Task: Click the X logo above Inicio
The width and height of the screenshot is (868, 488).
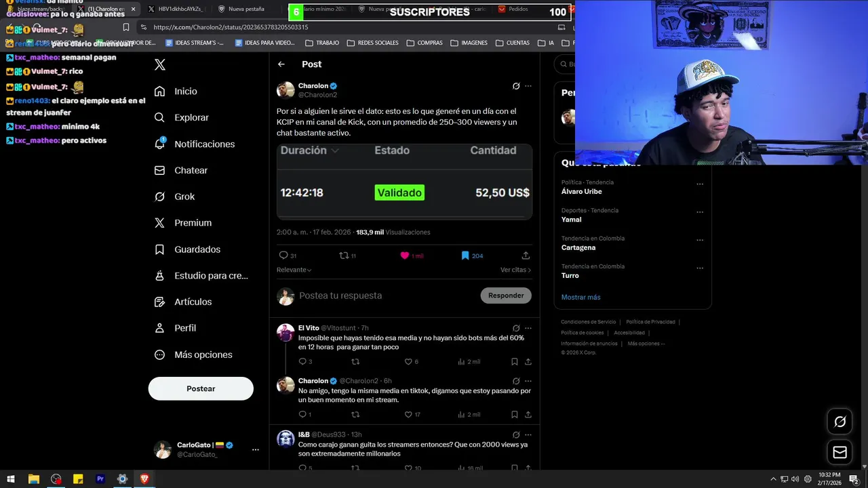Action: 160,65
